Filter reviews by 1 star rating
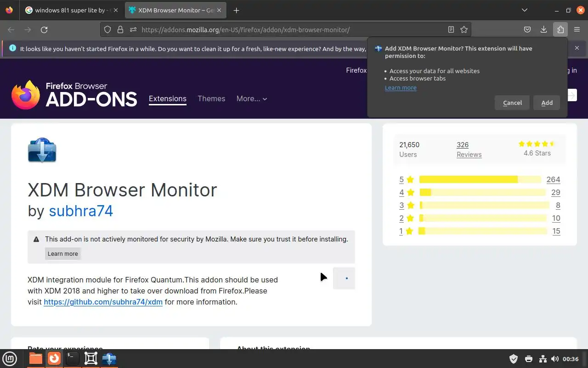Screen dimensions: 588x368 [x=407, y=231]
